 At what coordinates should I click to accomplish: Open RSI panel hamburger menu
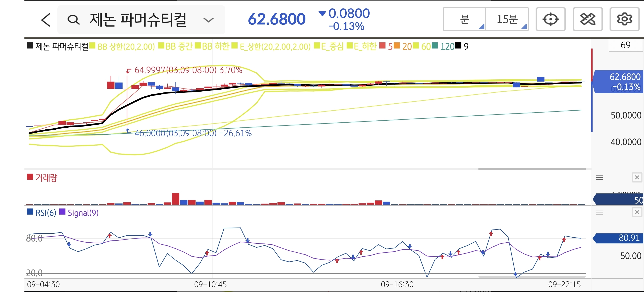(x=599, y=212)
